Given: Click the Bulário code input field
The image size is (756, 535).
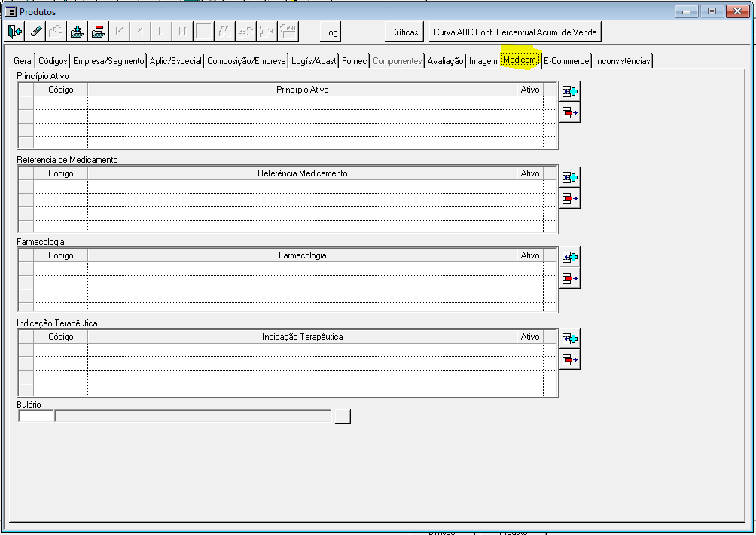Looking at the screenshot, I should (x=36, y=416).
